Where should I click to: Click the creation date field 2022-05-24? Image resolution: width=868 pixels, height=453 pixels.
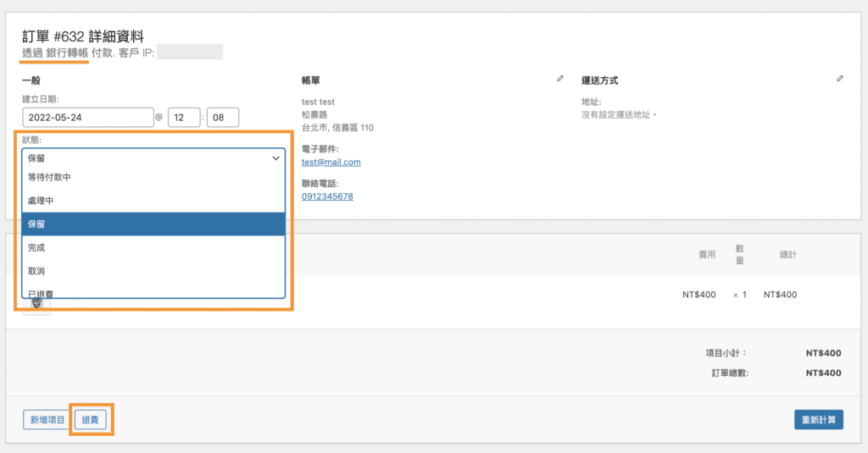88,117
